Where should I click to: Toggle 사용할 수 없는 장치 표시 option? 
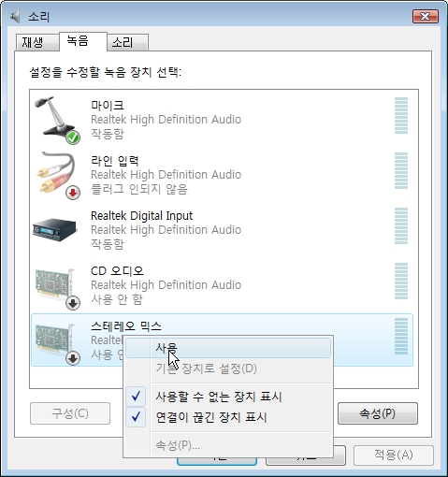point(228,397)
